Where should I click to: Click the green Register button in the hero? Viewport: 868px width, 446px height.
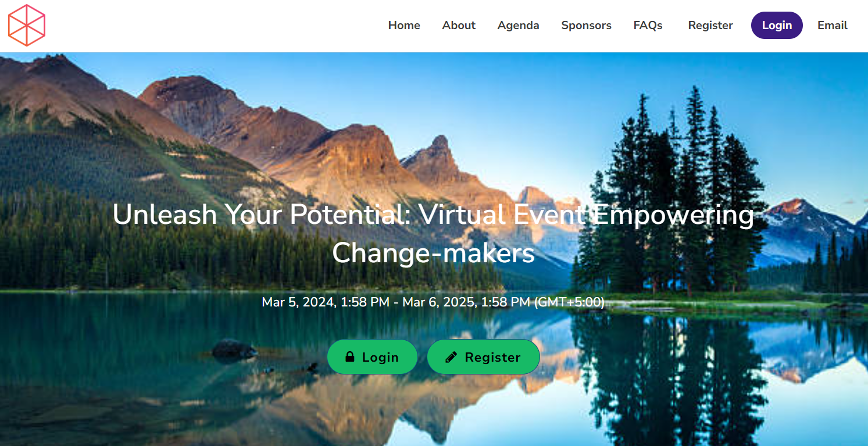[483, 357]
